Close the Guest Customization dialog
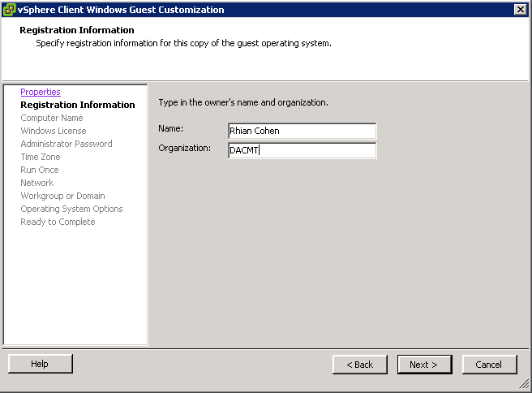The width and height of the screenshot is (532, 393). pyautogui.click(x=520, y=10)
